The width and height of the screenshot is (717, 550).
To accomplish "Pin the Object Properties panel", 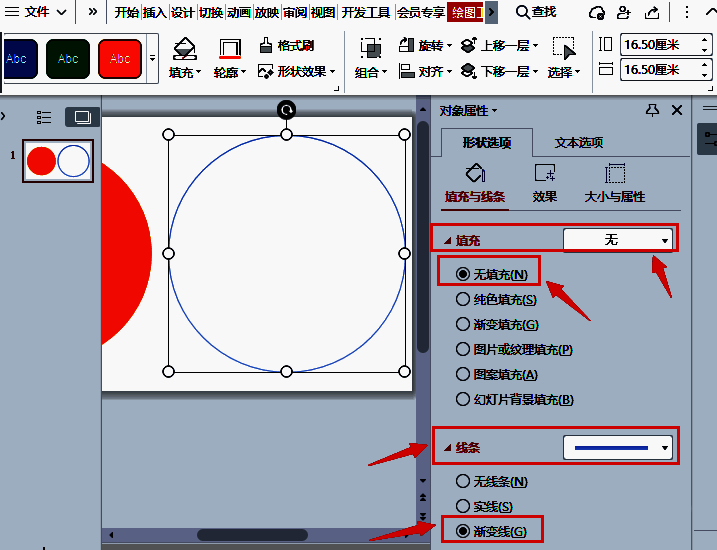I will point(653,110).
